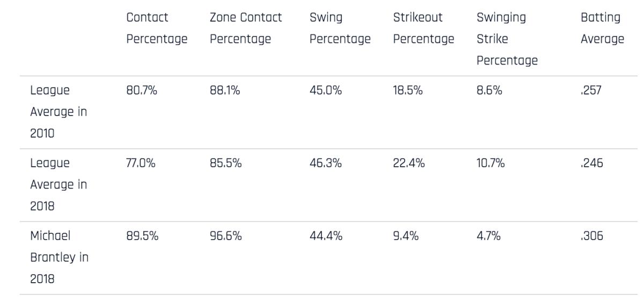Click the Zone Contact Percentage header

click(x=246, y=28)
